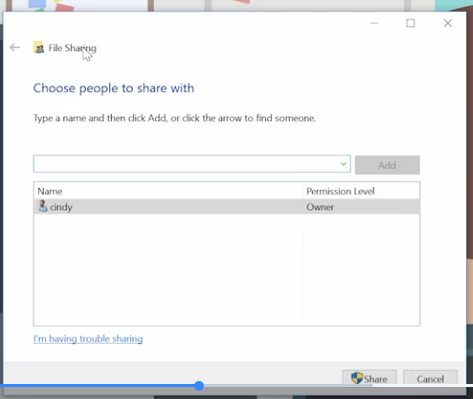
Task: Maximize the File Sharing window
Action: [x=410, y=23]
